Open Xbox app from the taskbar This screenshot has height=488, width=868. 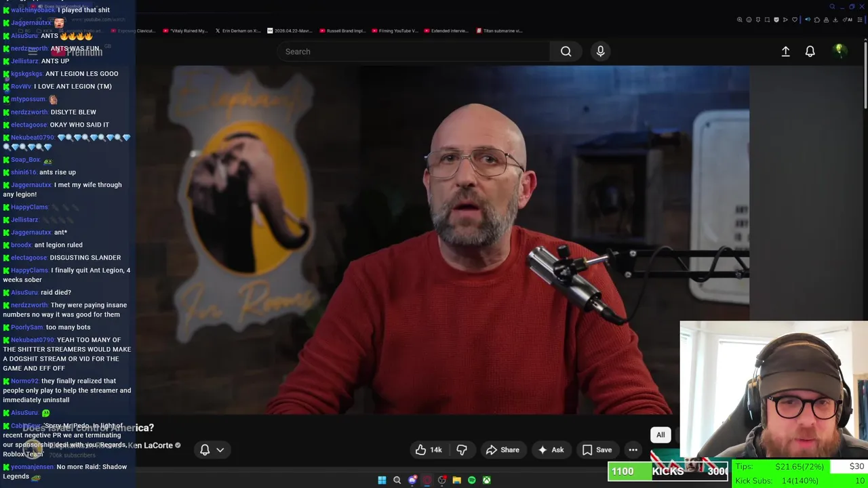click(x=487, y=480)
